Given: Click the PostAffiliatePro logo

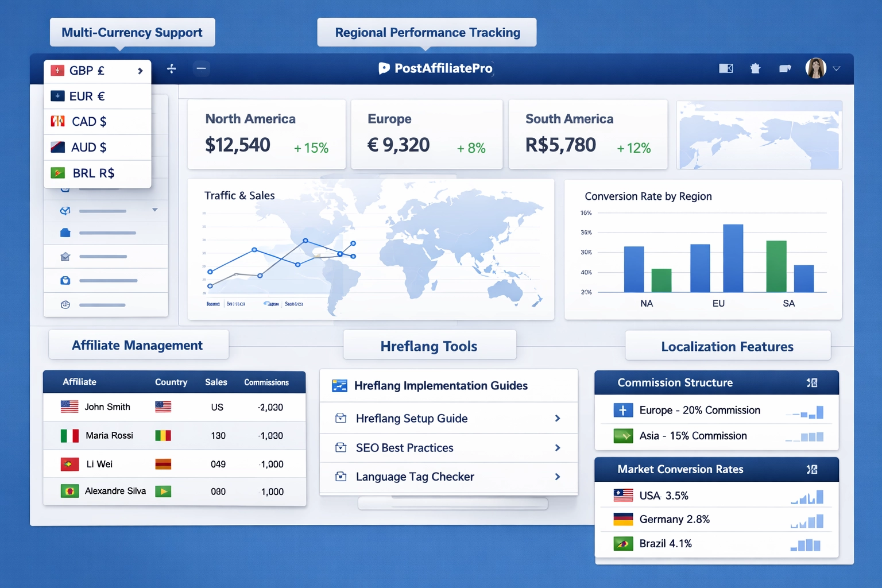Looking at the screenshot, I should pos(436,68).
